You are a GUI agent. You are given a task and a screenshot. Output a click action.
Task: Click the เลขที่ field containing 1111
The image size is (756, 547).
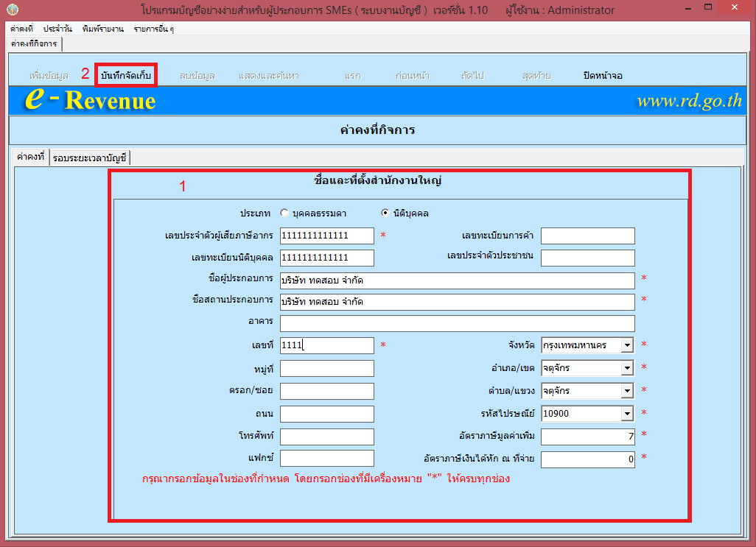[327, 345]
